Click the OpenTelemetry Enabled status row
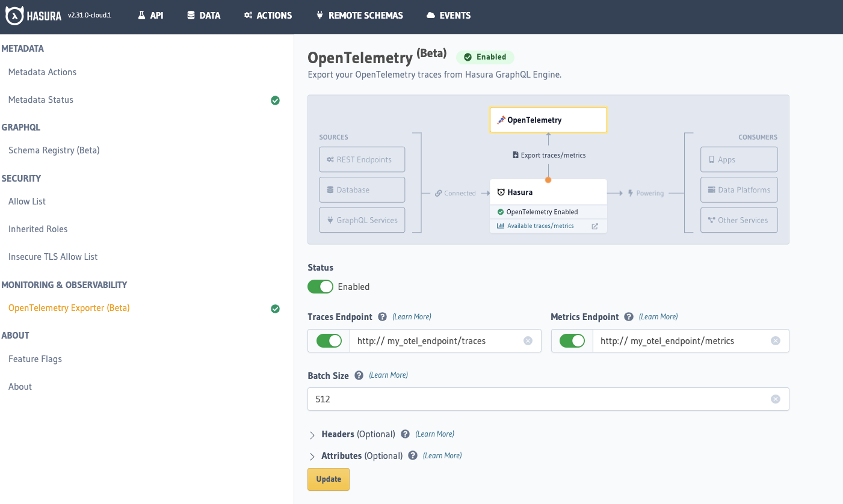 click(548, 212)
